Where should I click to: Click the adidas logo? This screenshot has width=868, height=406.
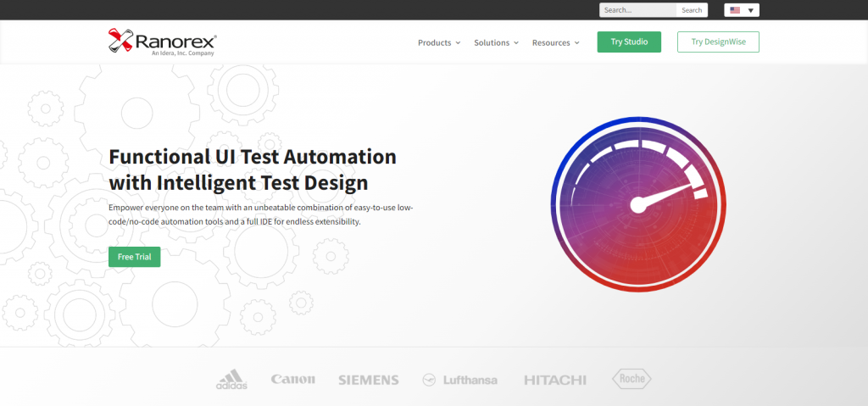coord(231,380)
